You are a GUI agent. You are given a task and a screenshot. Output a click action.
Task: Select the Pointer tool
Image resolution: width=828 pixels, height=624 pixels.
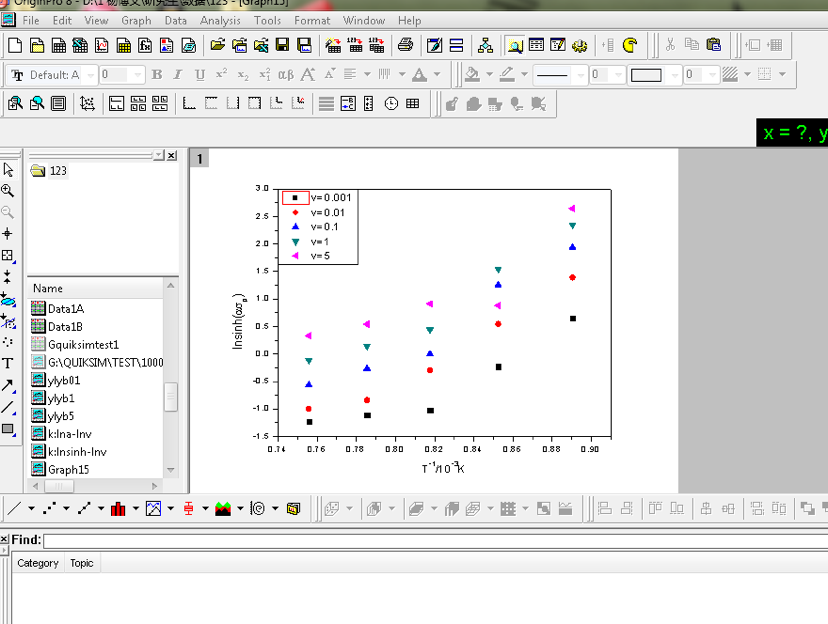pos(8,170)
